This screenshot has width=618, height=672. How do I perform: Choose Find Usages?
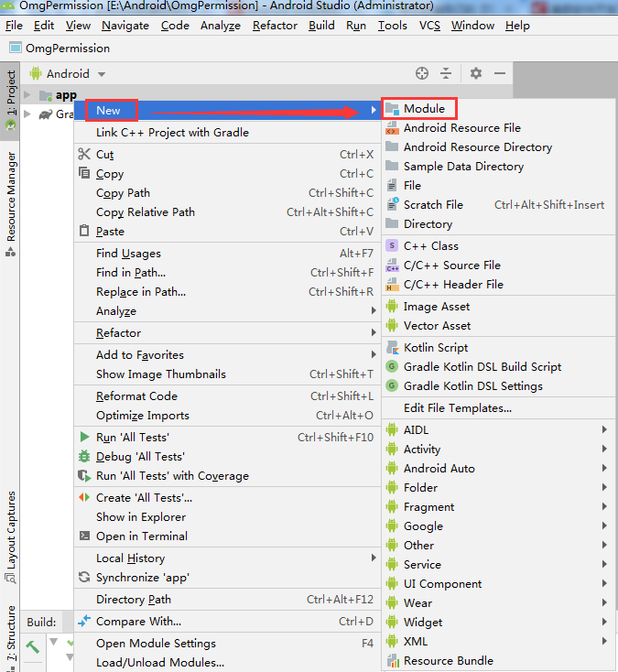tap(227, 254)
